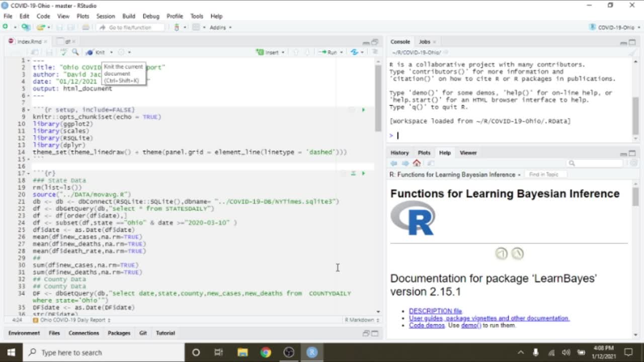Expand the Insert dropdown arrow
The height and width of the screenshot is (362, 644).
(x=283, y=52)
